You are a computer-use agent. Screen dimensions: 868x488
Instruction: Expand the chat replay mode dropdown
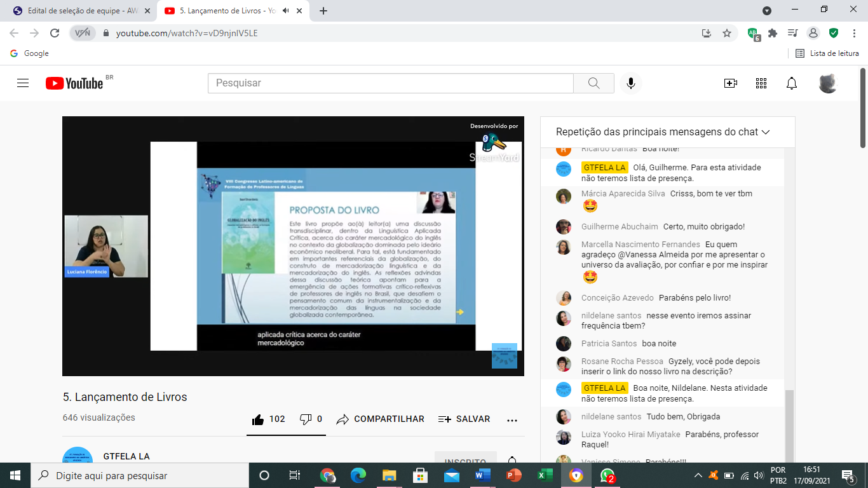click(765, 132)
